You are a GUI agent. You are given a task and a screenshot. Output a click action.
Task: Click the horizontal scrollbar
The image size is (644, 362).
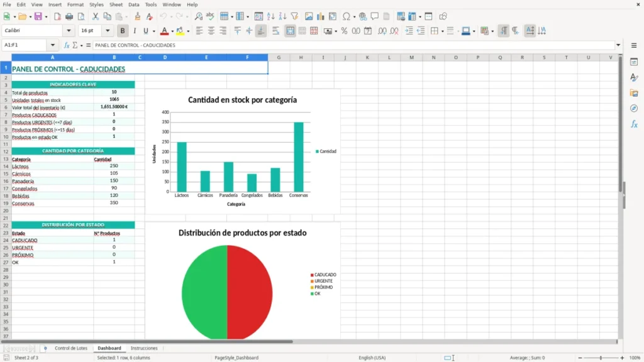point(147,341)
